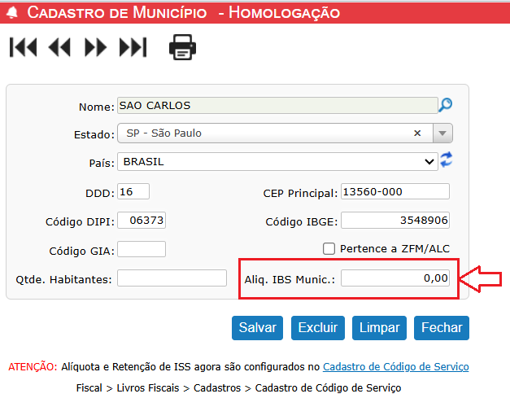This screenshot has width=510, height=420.
Task: Enable Pertence a ZFM/ALC checkbox
Action: click(x=329, y=248)
